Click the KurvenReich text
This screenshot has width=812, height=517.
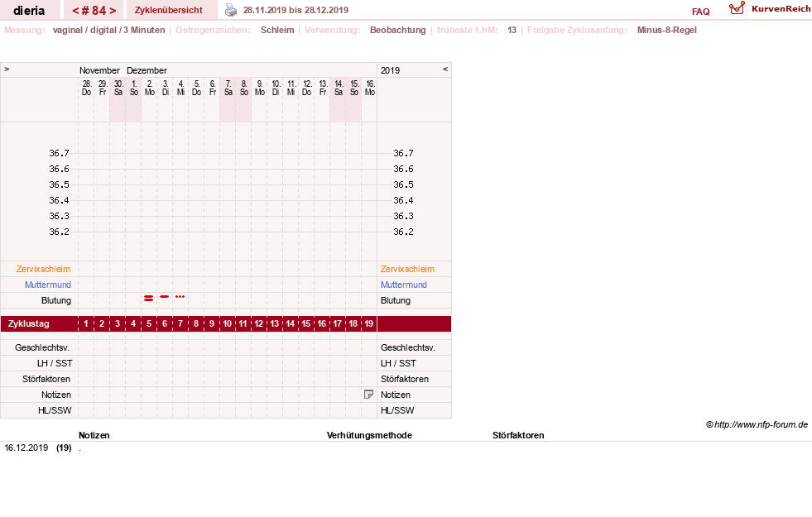781,8
